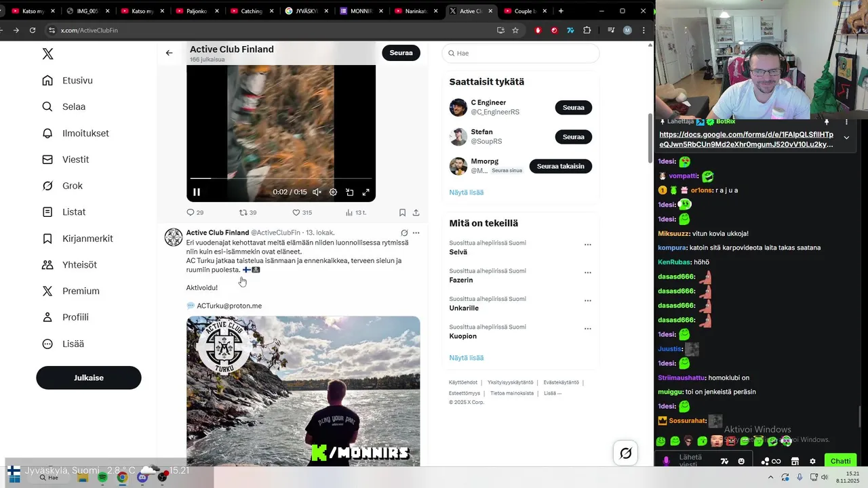Open video settings gear

(x=333, y=192)
